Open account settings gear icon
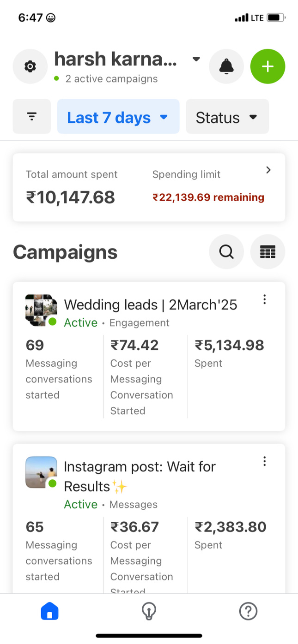Image resolution: width=298 pixels, height=644 pixels. click(x=30, y=66)
